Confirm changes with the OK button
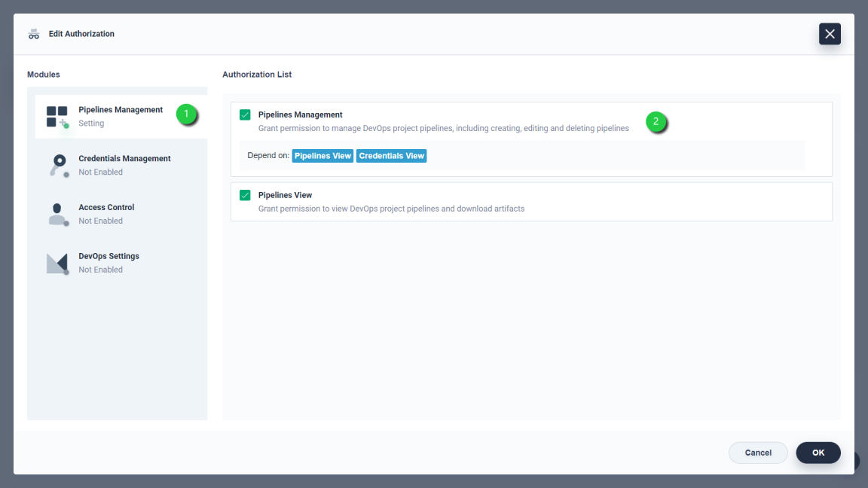 (x=818, y=453)
